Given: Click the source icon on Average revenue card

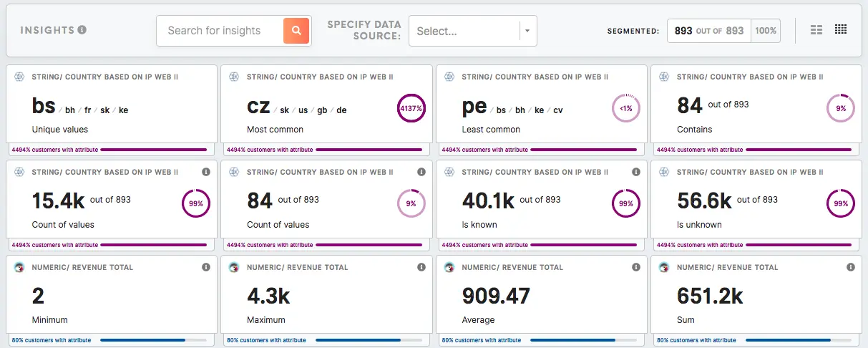Looking at the screenshot, I should pyautogui.click(x=449, y=267).
